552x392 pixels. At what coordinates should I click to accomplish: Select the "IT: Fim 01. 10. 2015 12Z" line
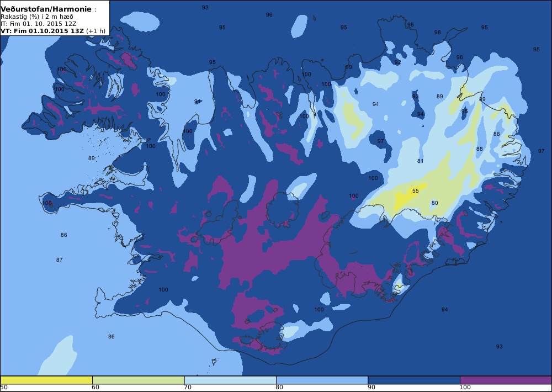[x=39, y=24]
